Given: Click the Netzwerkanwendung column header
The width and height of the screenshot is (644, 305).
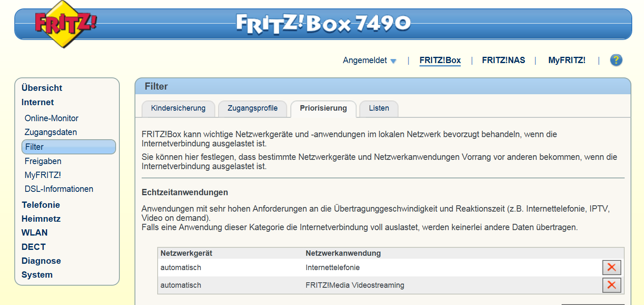Looking at the screenshot, I should 343,253.
